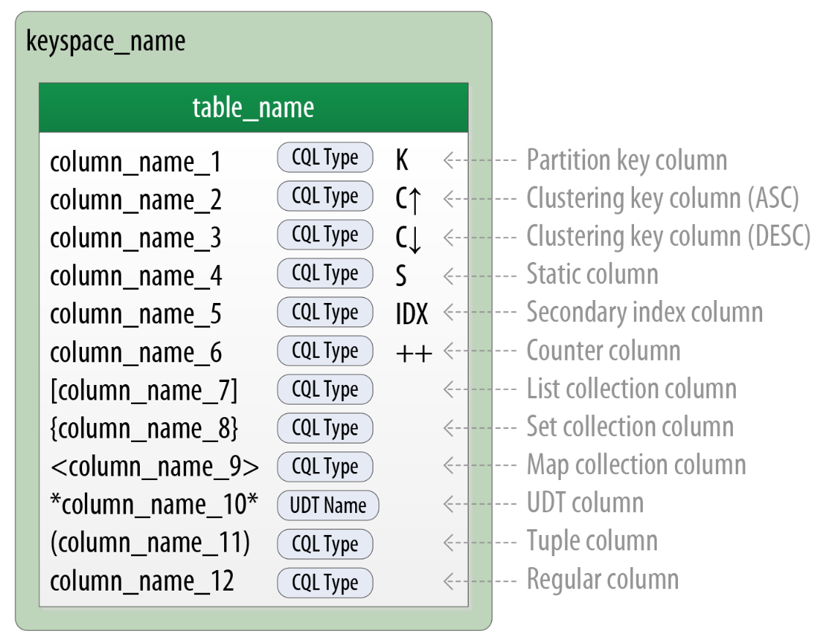Select the <column_name_9> map column
Viewport: 820px width, 644px height.
click(x=154, y=468)
